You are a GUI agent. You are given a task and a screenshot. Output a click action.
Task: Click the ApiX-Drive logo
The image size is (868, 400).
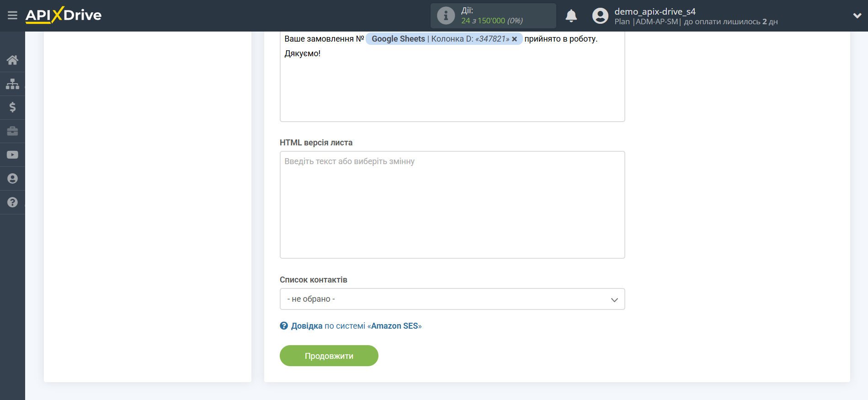(x=64, y=15)
